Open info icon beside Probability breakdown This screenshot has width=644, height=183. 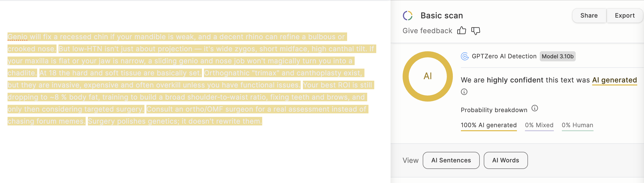(x=535, y=108)
